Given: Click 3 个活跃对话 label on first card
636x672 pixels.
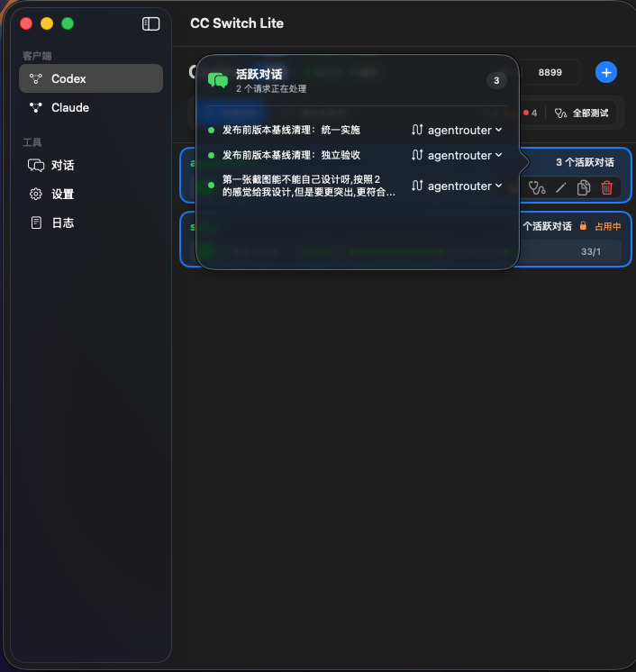Looking at the screenshot, I should click(585, 162).
